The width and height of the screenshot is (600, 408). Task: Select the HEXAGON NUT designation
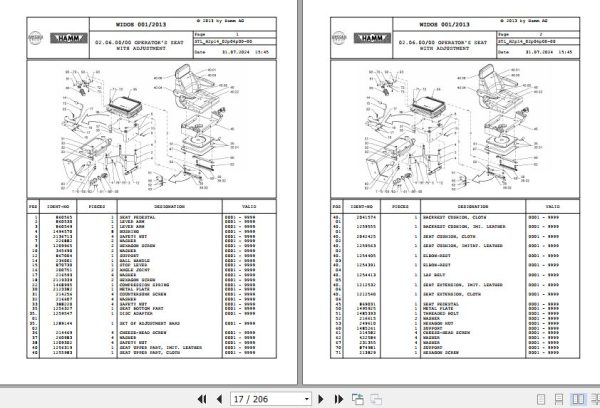[x=438, y=323]
